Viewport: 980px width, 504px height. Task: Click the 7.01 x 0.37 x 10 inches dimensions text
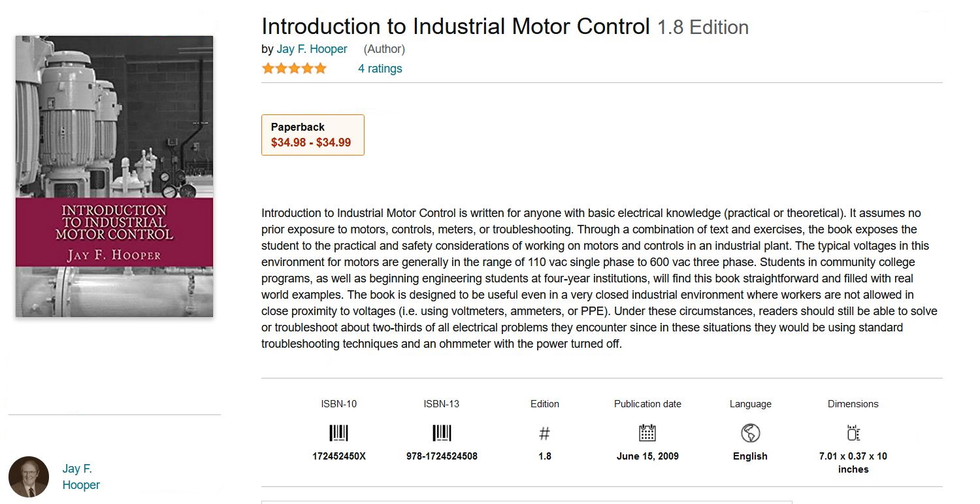click(x=853, y=463)
